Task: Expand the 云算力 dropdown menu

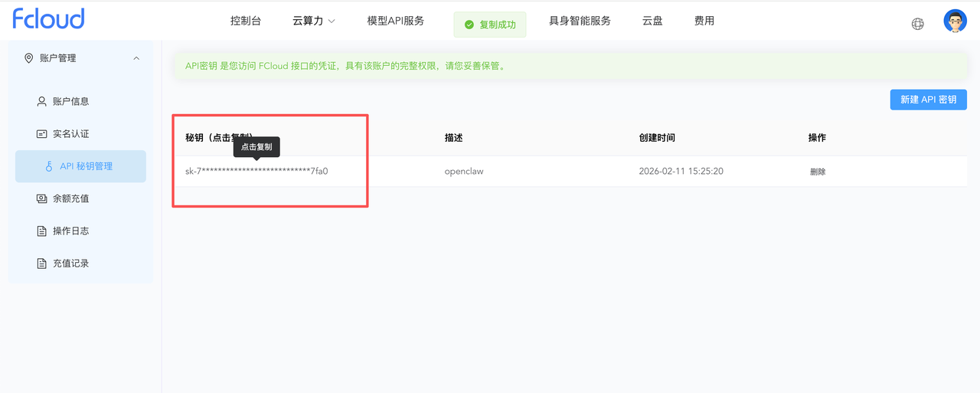Action: [314, 21]
